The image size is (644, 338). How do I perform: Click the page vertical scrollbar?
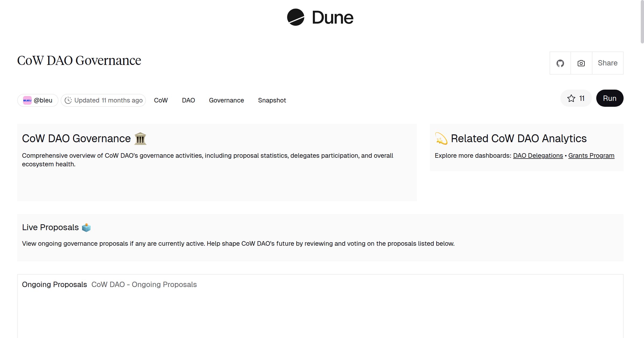tap(642, 21)
